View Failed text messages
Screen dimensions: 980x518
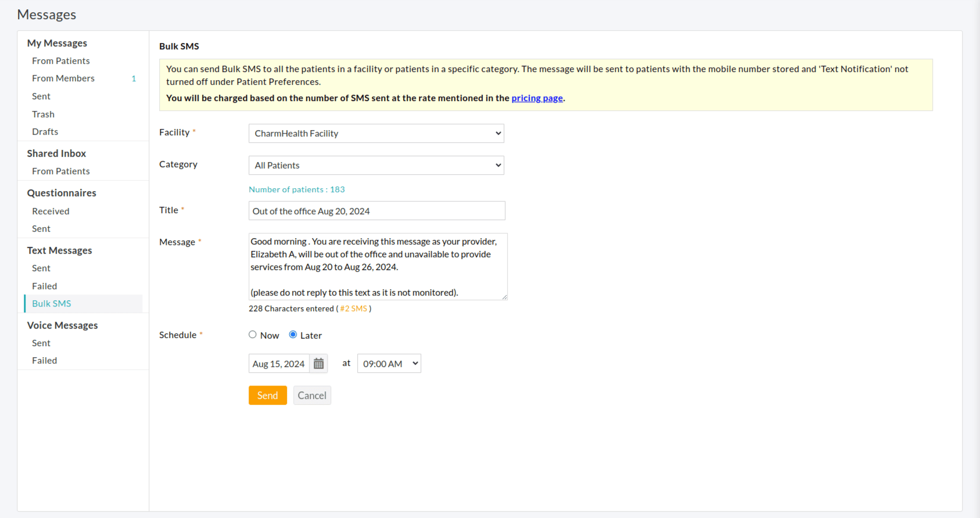tap(45, 286)
